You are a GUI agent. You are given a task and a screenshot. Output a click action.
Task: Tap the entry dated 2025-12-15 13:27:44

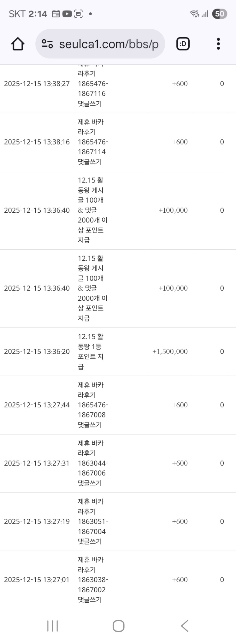(x=37, y=405)
